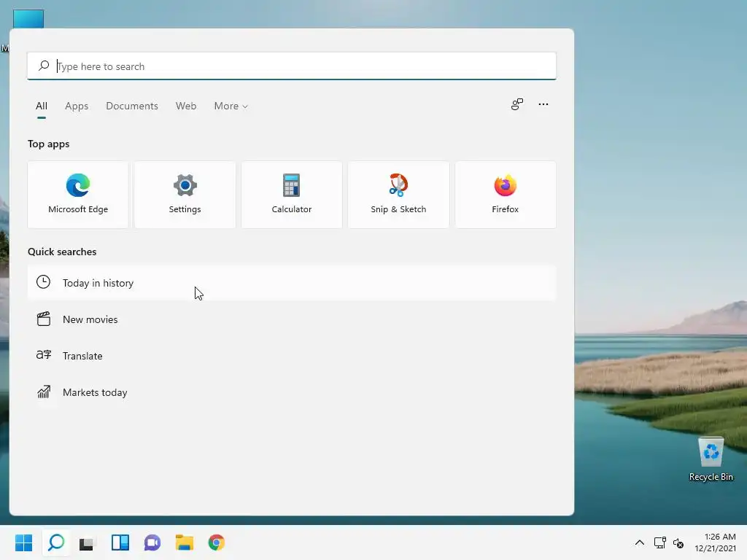Click the chart icon beside Markets today
The width and height of the screenshot is (747, 560).
point(43,392)
